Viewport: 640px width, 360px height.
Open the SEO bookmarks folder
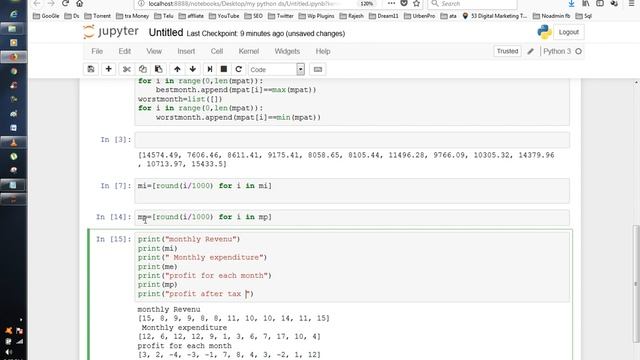(253, 16)
